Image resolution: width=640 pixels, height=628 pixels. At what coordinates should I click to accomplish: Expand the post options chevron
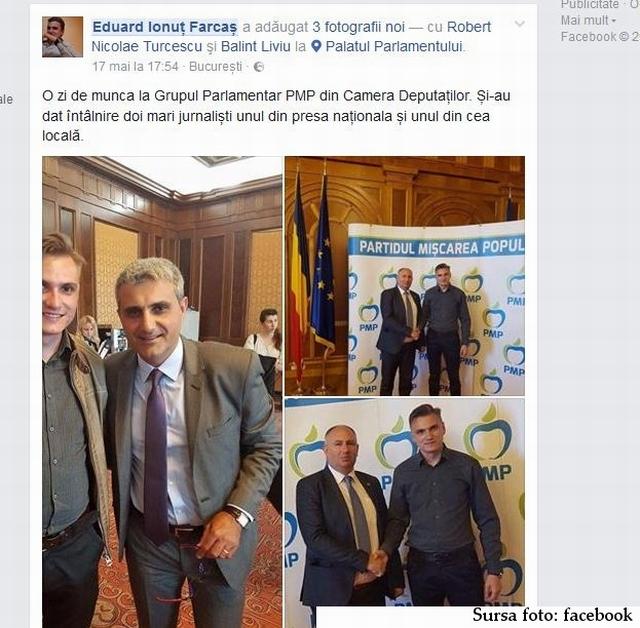[x=520, y=24]
